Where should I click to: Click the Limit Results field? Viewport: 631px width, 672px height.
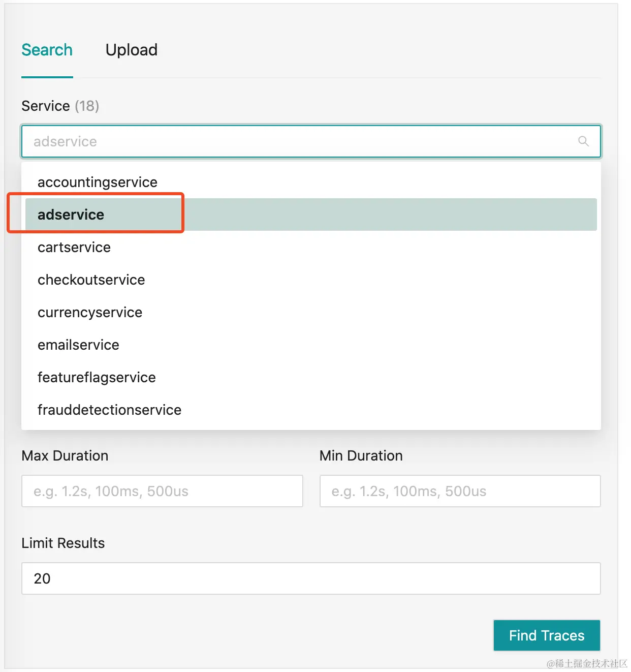pos(311,578)
